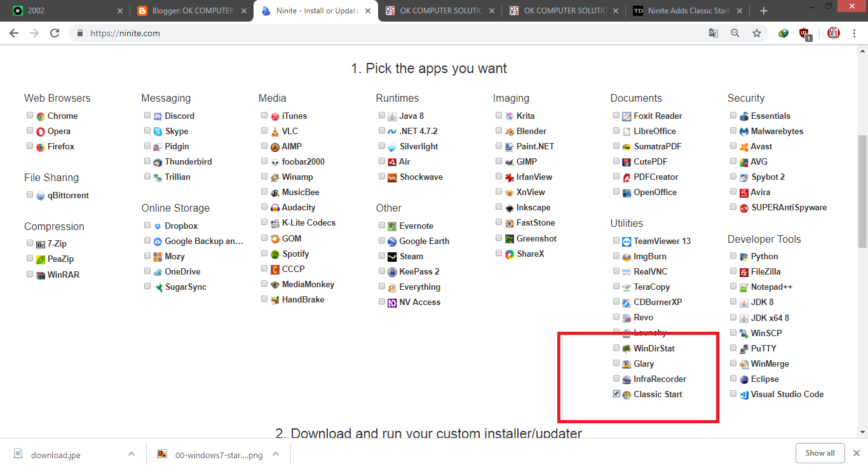868x469 pixels.
Task: Click the Everything label under Other
Action: pyautogui.click(x=419, y=287)
